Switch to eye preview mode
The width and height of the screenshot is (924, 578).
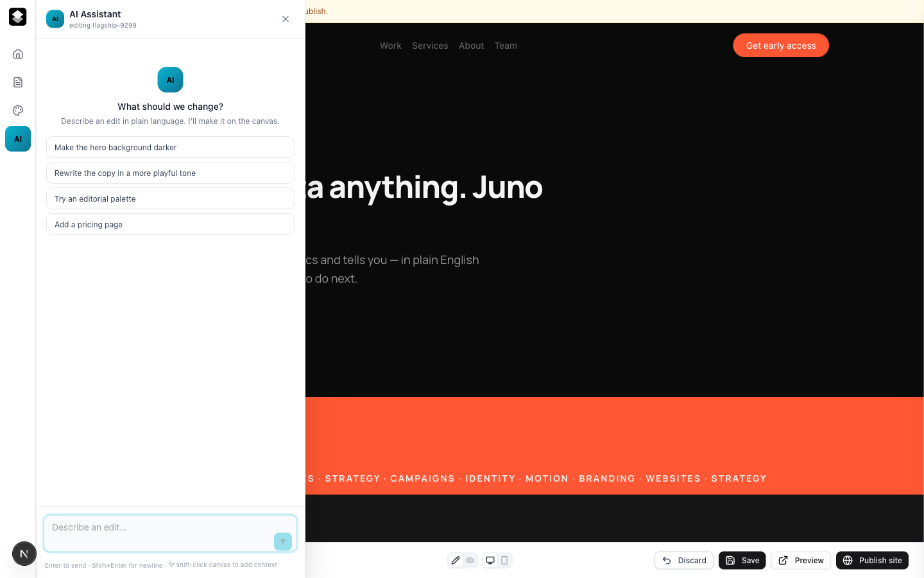point(470,560)
